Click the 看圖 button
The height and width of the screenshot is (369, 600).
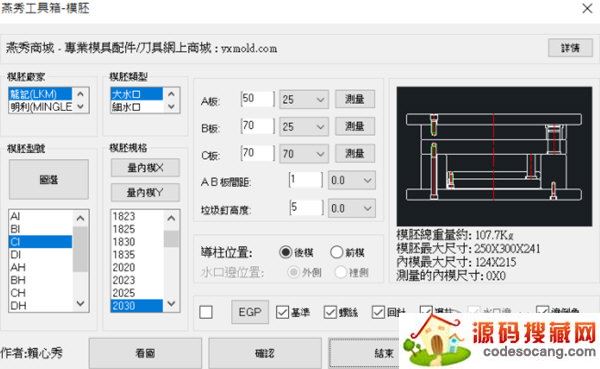pos(145,353)
